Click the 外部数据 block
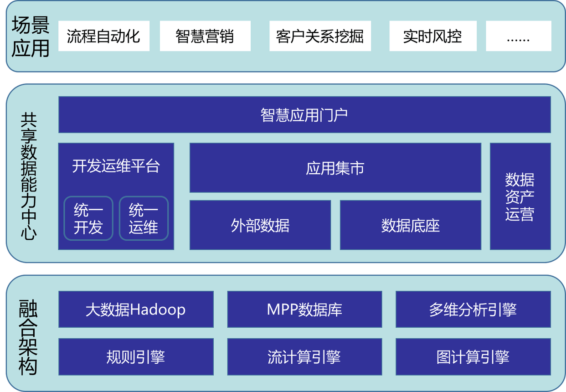Screen dimensions: 566x392 coord(260,225)
